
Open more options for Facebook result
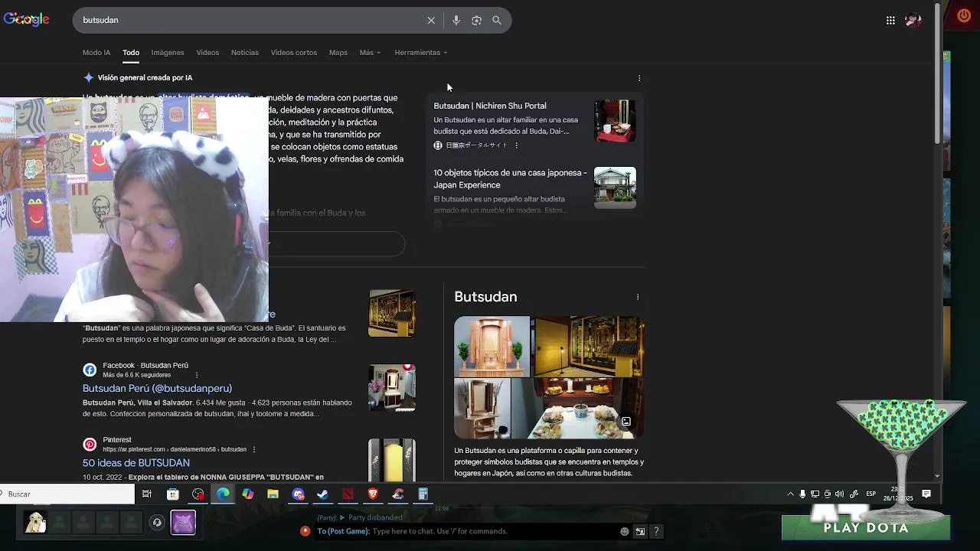pyautogui.click(x=197, y=375)
